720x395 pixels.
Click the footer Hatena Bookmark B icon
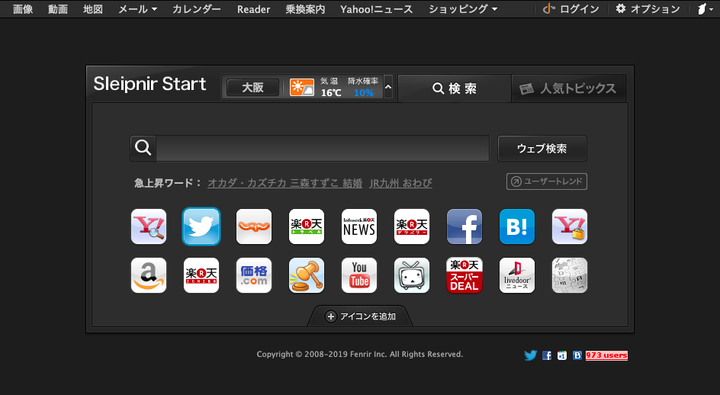(577, 355)
